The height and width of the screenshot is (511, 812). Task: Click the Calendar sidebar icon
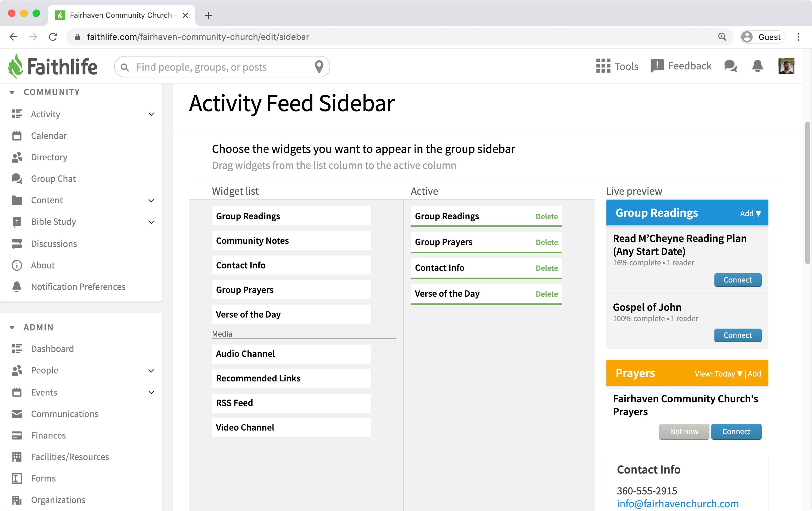[17, 136]
